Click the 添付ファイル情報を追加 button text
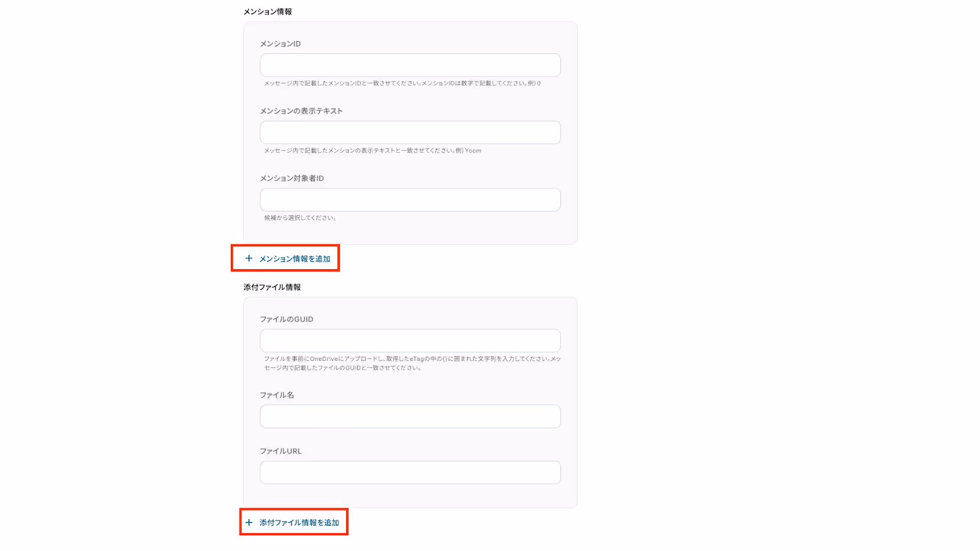 pyautogui.click(x=299, y=523)
